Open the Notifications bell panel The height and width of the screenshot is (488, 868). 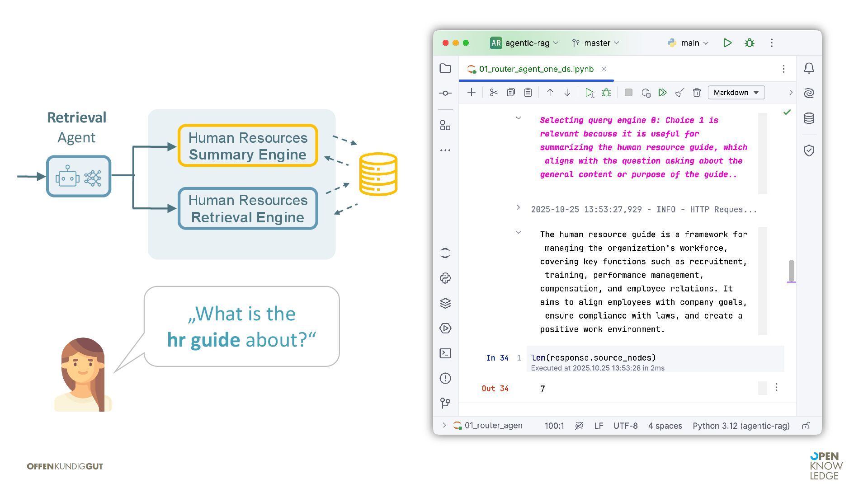point(809,68)
